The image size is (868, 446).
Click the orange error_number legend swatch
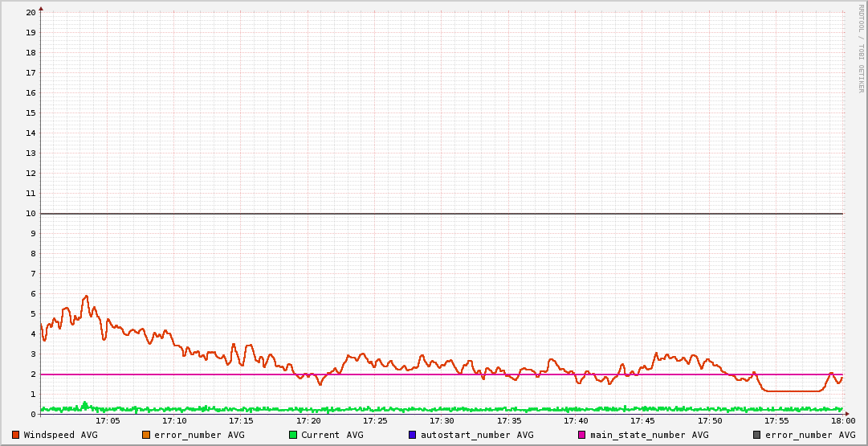pyautogui.click(x=146, y=435)
